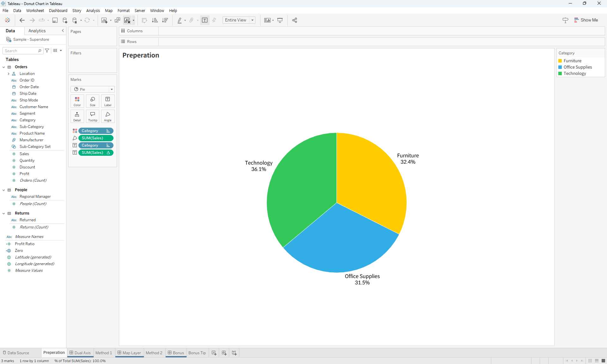This screenshot has width=607, height=364.
Task: Toggle Presentation Mode
Action: (x=280, y=20)
